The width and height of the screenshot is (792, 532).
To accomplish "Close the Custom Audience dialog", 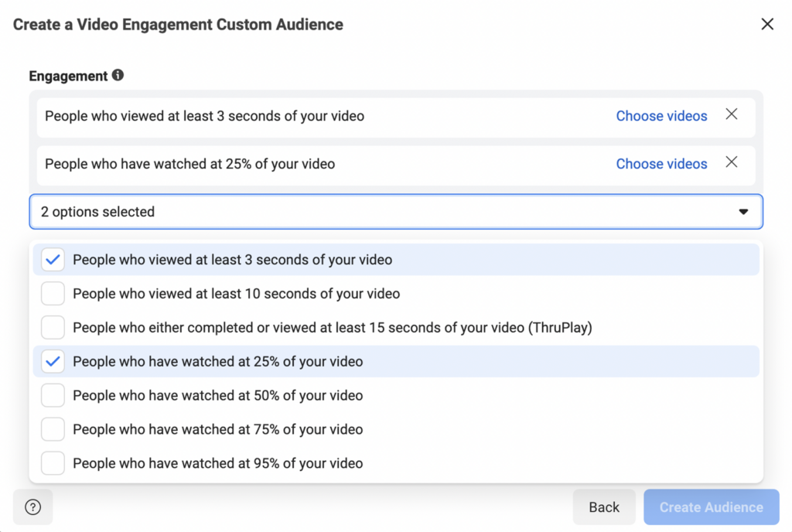I will pyautogui.click(x=766, y=23).
